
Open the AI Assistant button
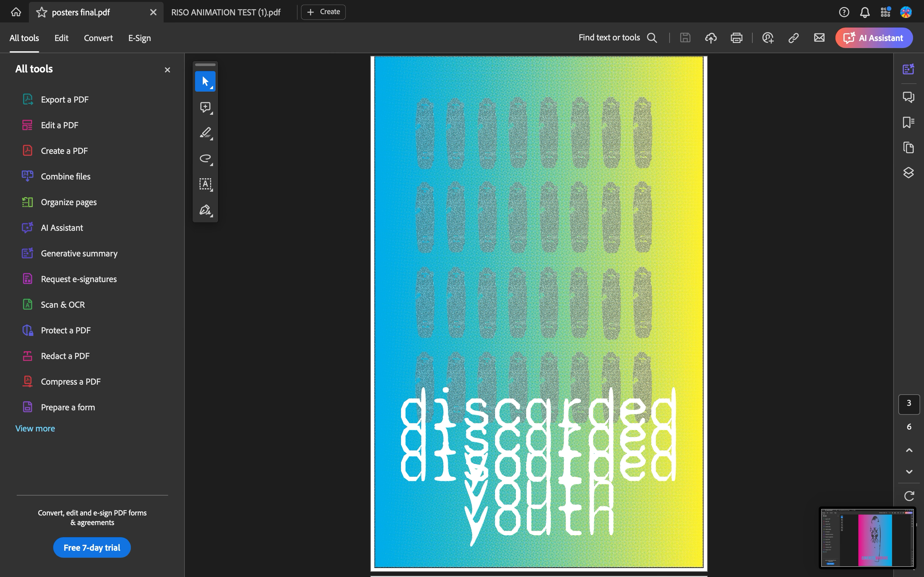pos(874,38)
